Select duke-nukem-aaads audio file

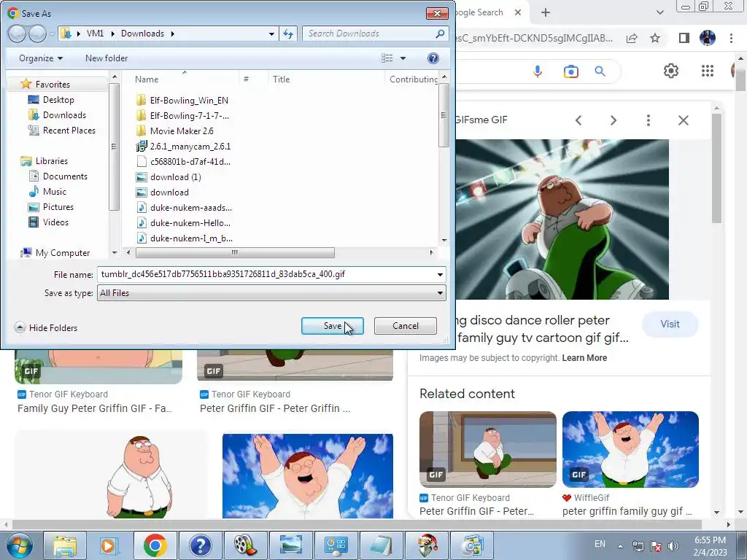click(191, 208)
